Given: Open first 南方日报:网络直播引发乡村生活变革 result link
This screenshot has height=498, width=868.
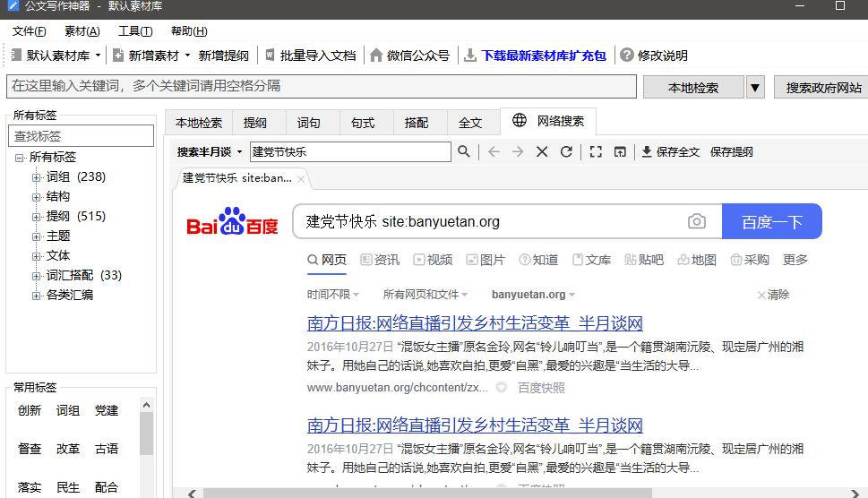Looking at the screenshot, I should pyautogui.click(x=475, y=323).
